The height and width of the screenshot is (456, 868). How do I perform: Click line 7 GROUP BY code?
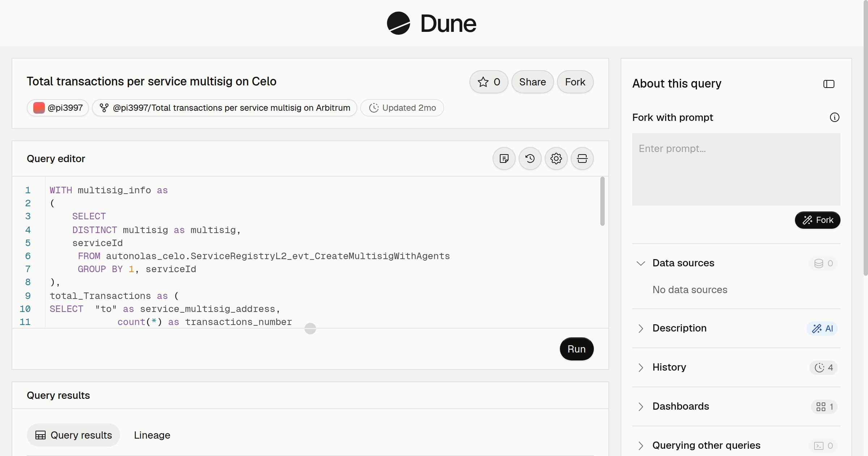pyautogui.click(x=137, y=269)
